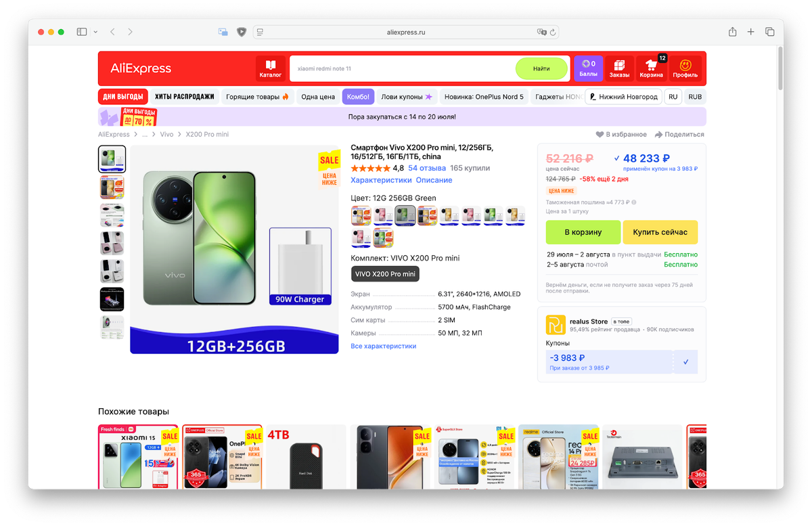
Task: Click the aliexpress.ru address bar
Action: (x=406, y=32)
